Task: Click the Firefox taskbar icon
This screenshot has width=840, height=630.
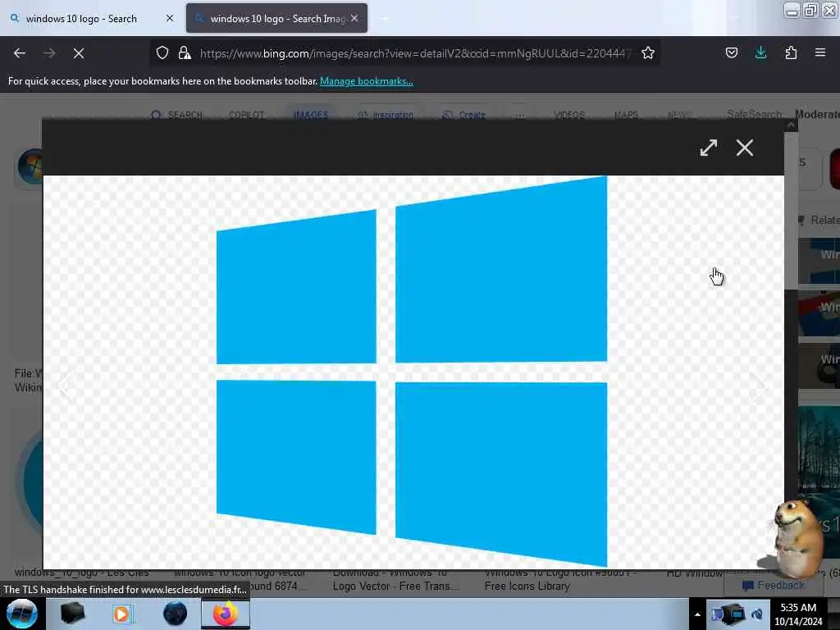Action: [226, 614]
